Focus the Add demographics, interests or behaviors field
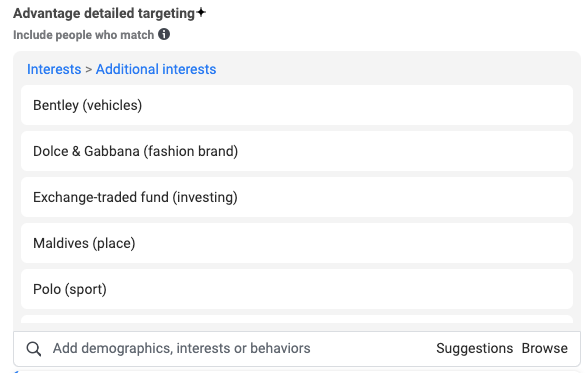The width and height of the screenshot is (588, 373). pyautogui.click(x=240, y=348)
